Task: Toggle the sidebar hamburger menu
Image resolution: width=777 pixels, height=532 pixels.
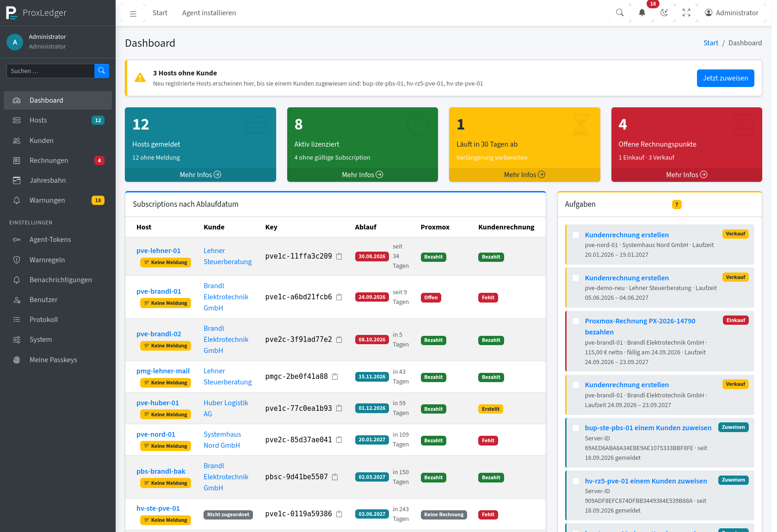Action: (133, 13)
